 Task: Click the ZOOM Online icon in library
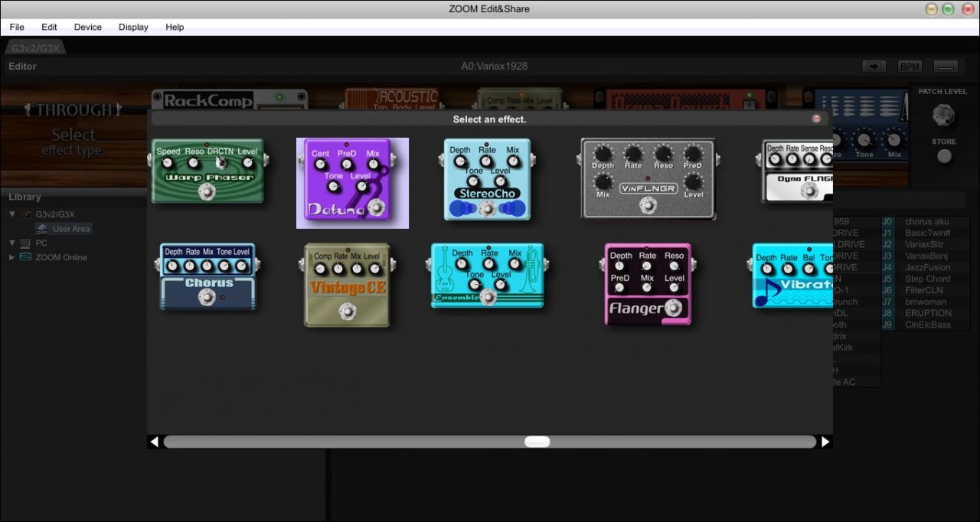click(25, 257)
